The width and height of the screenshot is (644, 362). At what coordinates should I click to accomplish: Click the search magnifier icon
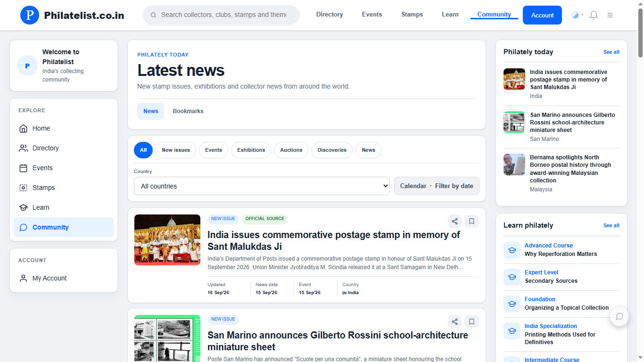coord(153,15)
